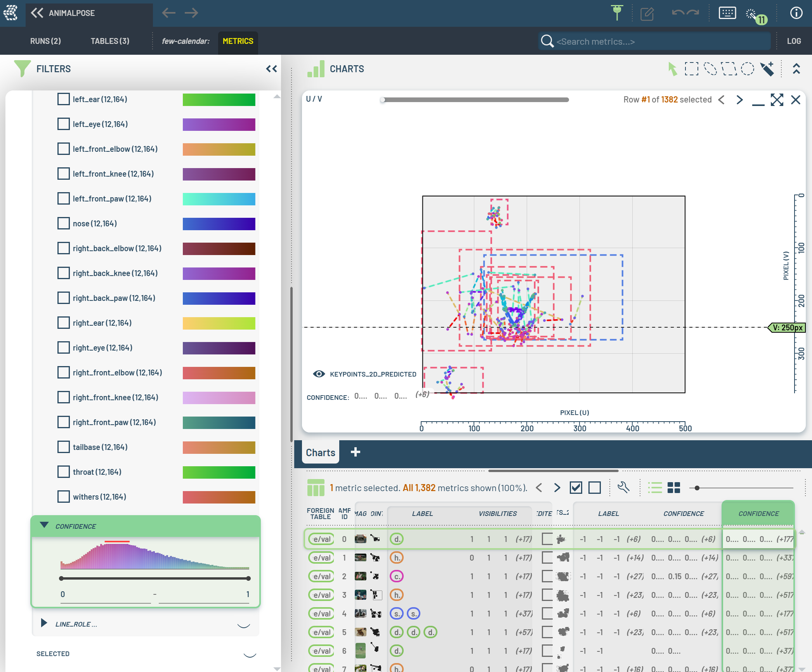Open the TABLES (3) tab
The height and width of the screenshot is (672, 812).
tap(110, 41)
